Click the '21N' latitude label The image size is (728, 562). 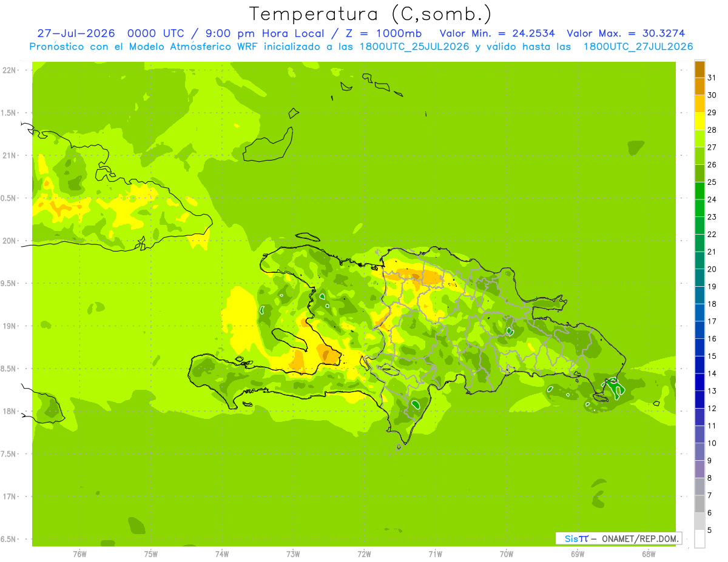click(x=9, y=156)
